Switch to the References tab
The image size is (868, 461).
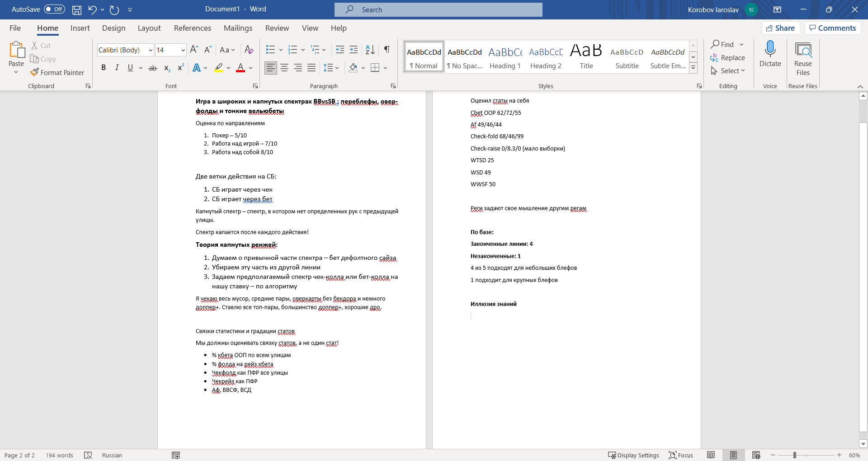(193, 28)
